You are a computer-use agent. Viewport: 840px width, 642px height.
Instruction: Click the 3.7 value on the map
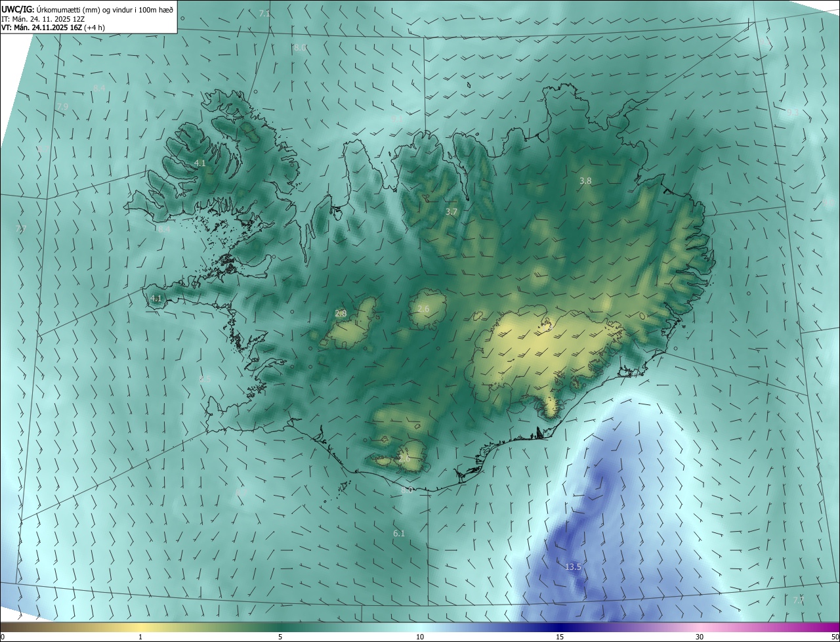coord(451,211)
